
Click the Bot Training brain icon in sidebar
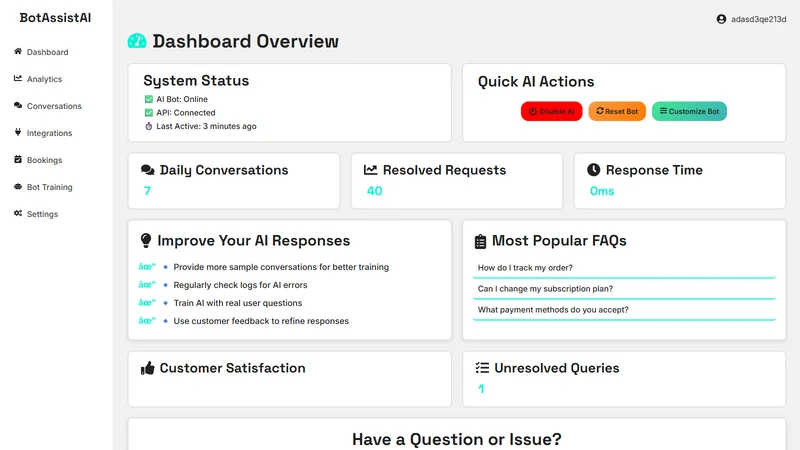pos(18,186)
